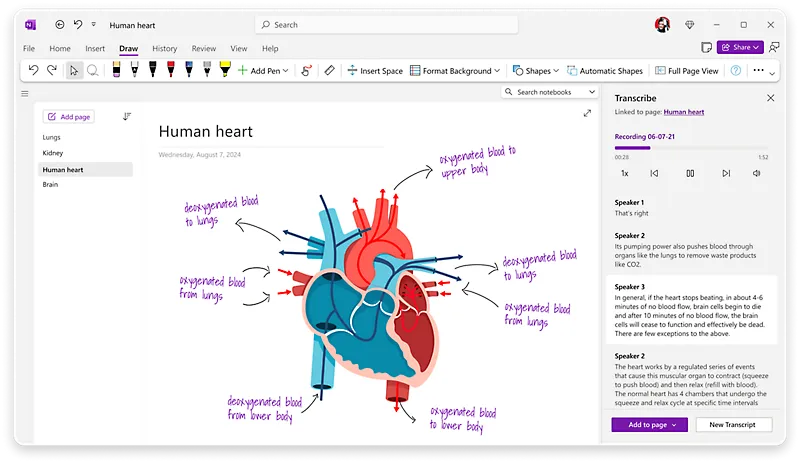Click the comments person icon beside Share
This screenshot has height=464, width=800.
[x=774, y=47]
